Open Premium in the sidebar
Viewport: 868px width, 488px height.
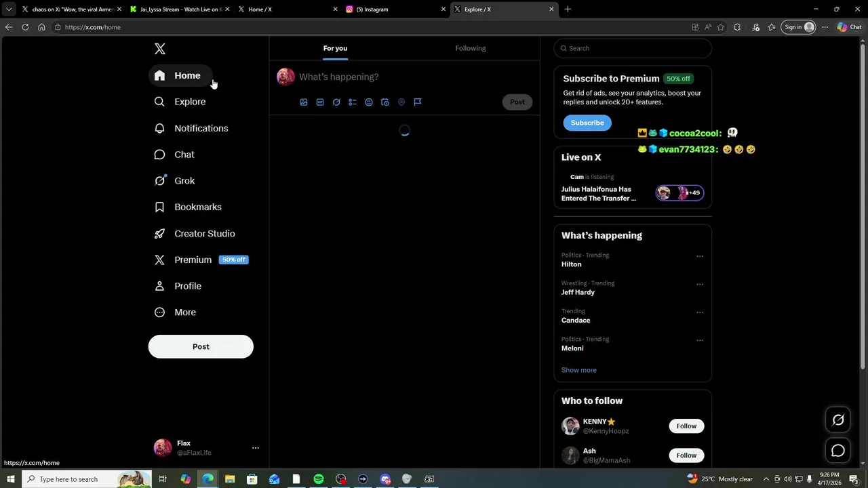click(201, 260)
